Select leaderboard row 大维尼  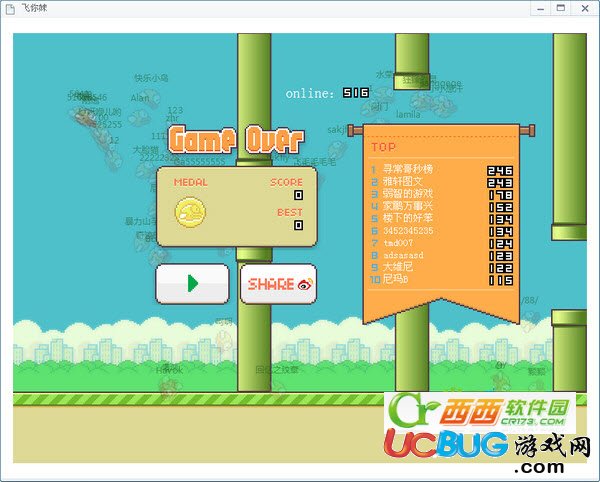pos(442,267)
